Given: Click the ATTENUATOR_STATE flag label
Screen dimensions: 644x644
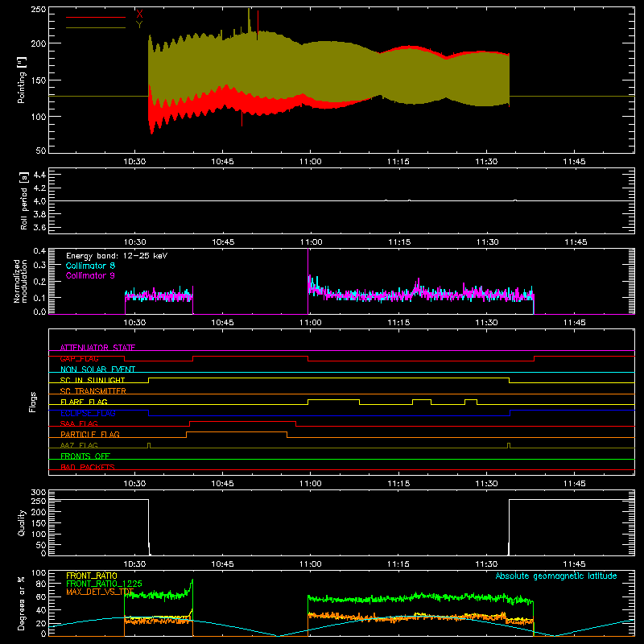Looking at the screenshot, I should tap(97, 348).
